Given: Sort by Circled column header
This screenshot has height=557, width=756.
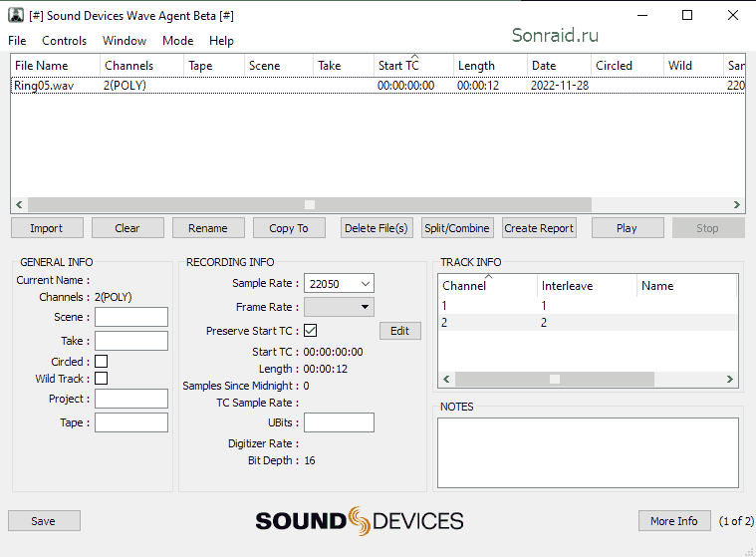Looking at the screenshot, I should pyautogui.click(x=627, y=66).
